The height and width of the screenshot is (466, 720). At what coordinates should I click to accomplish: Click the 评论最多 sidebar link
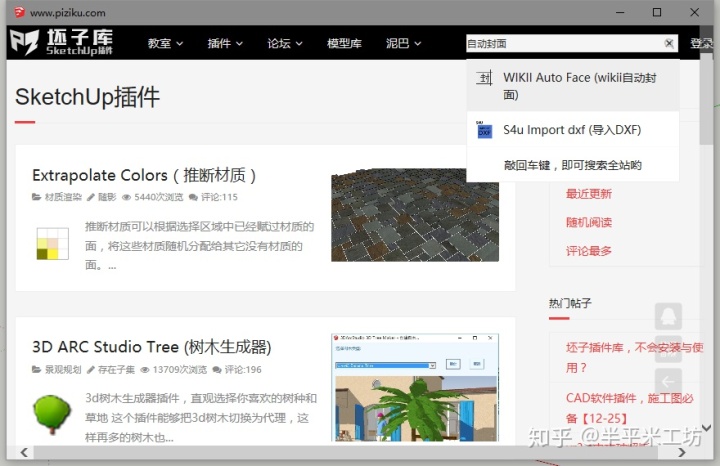(x=589, y=251)
